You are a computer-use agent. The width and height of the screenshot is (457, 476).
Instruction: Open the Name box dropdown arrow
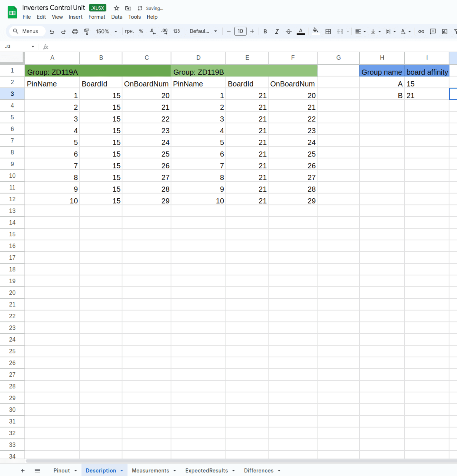coord(33,47)
